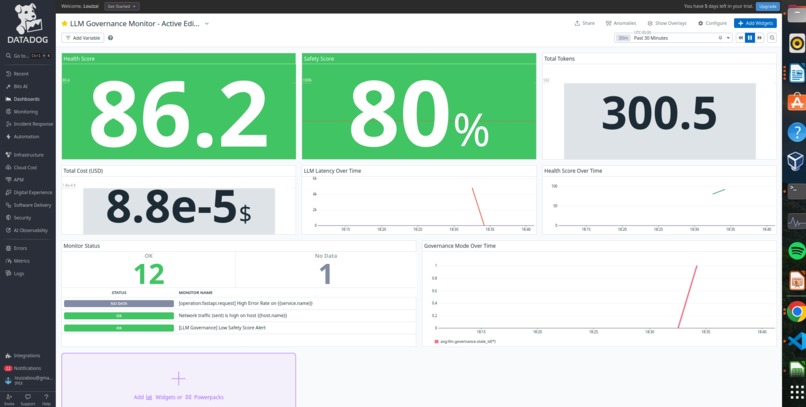Expand the Get Started dropdown
The image size is (806, 407).
tap(122, 6)
